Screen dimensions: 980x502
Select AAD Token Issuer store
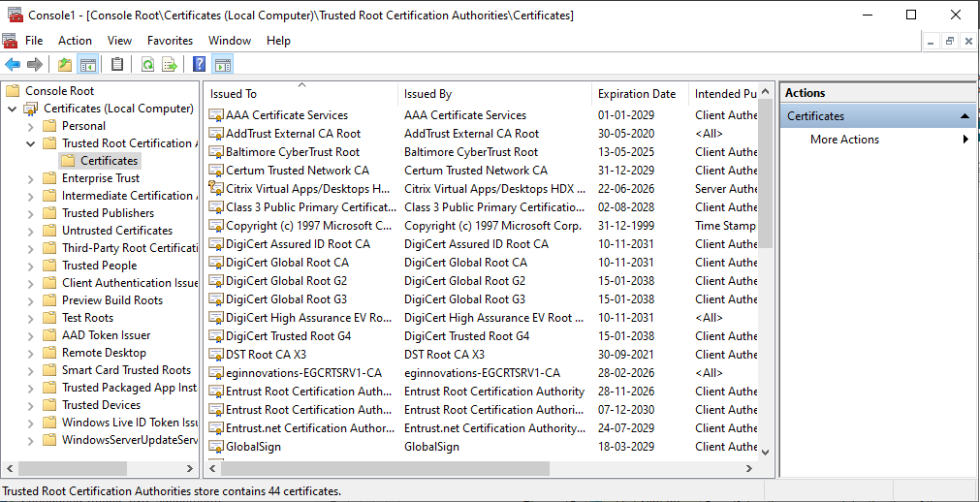click(x=106, y=335)
